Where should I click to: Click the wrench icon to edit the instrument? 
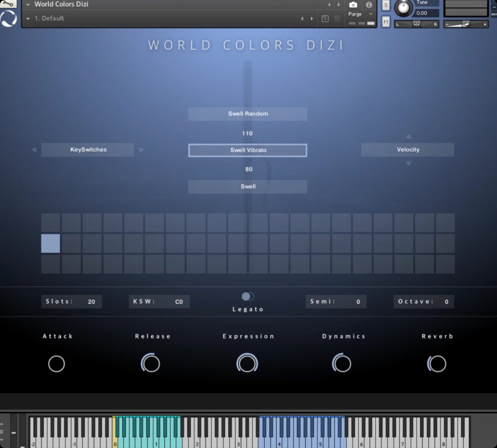point(8,4)
